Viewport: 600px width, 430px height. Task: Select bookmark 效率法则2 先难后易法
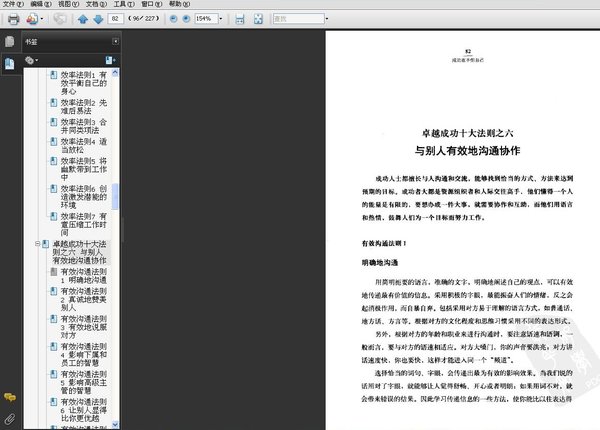coord(88,107)
